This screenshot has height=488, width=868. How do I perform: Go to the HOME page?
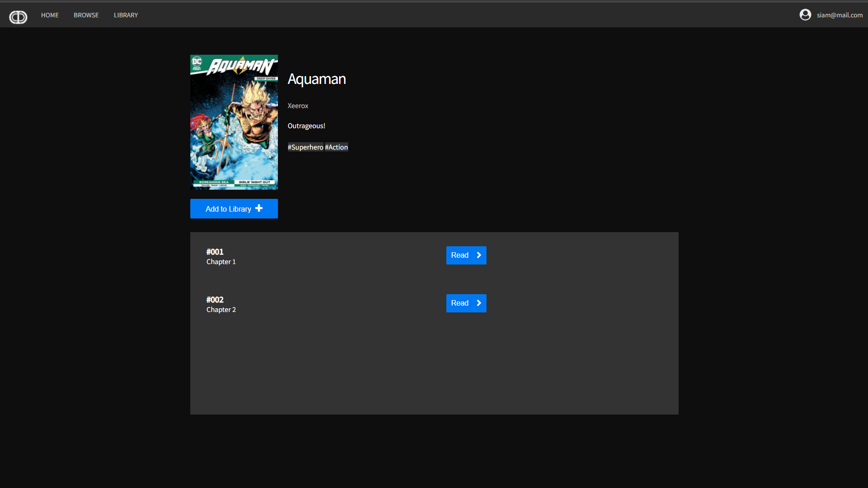click(x=50, y=15)
